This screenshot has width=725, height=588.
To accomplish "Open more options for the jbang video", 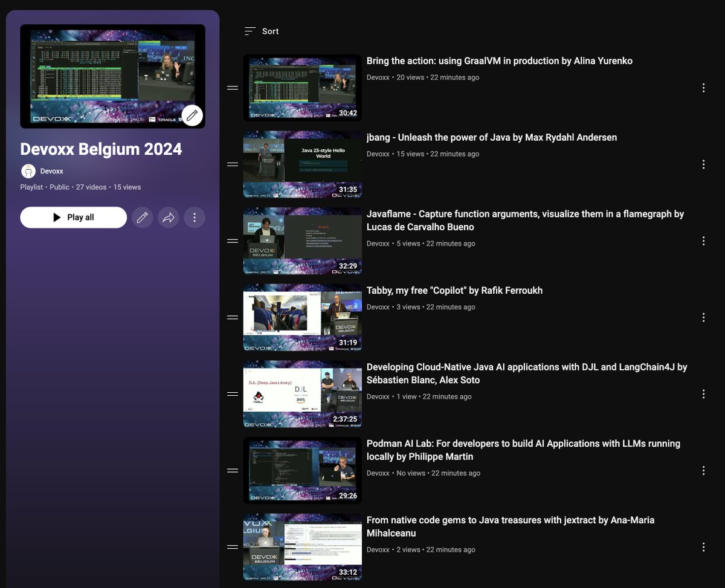I will pyautogui.click(x=703, y=164).
